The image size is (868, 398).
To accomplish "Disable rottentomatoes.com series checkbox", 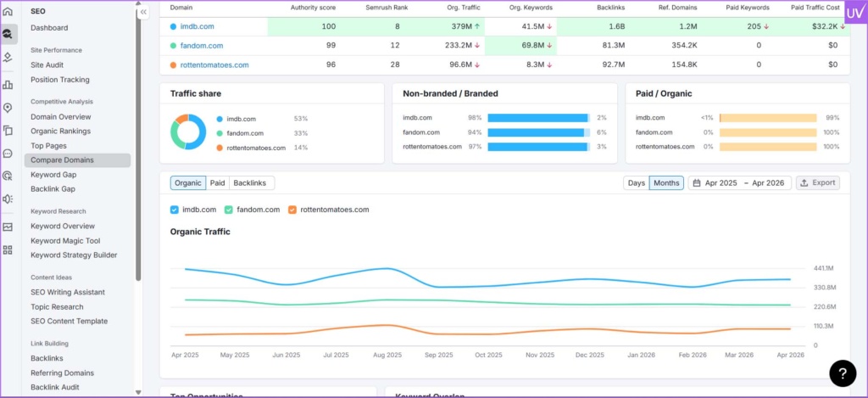I will (x=292, y=209).
